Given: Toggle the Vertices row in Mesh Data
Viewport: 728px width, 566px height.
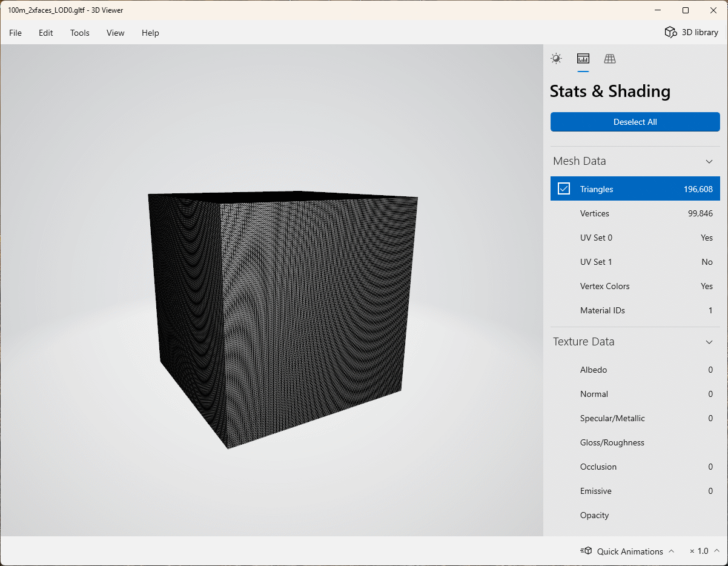Looking at the screenshot, I should 635,213.
